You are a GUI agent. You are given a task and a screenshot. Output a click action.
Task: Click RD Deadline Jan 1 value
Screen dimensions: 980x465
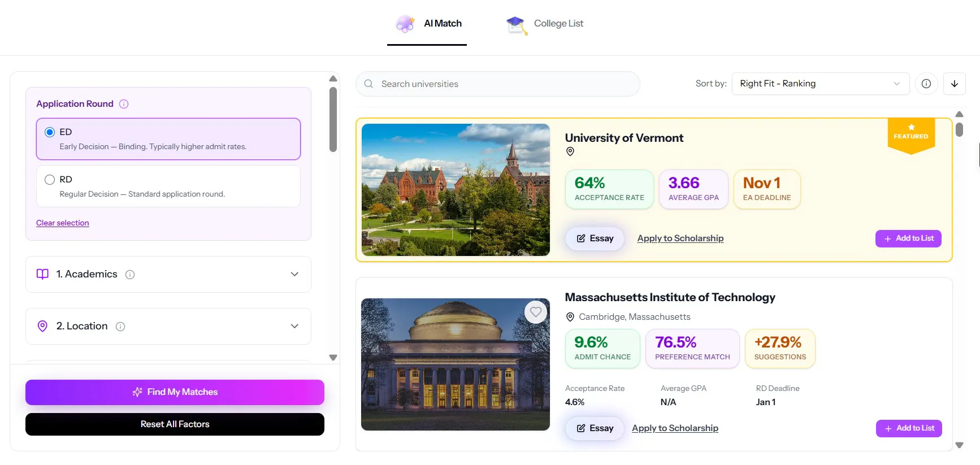(x=766, y=402)
